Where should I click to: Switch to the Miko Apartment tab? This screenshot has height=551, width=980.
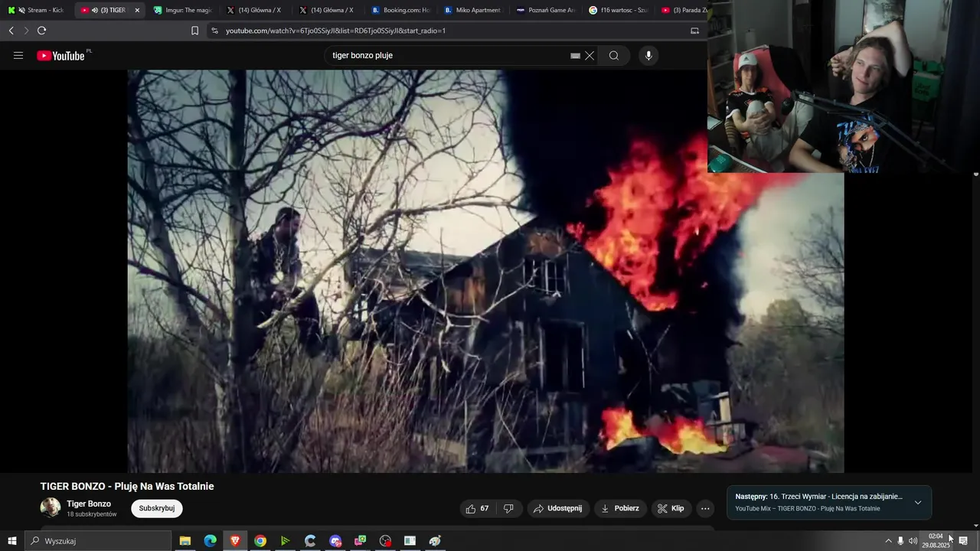[x=472, y=10]
